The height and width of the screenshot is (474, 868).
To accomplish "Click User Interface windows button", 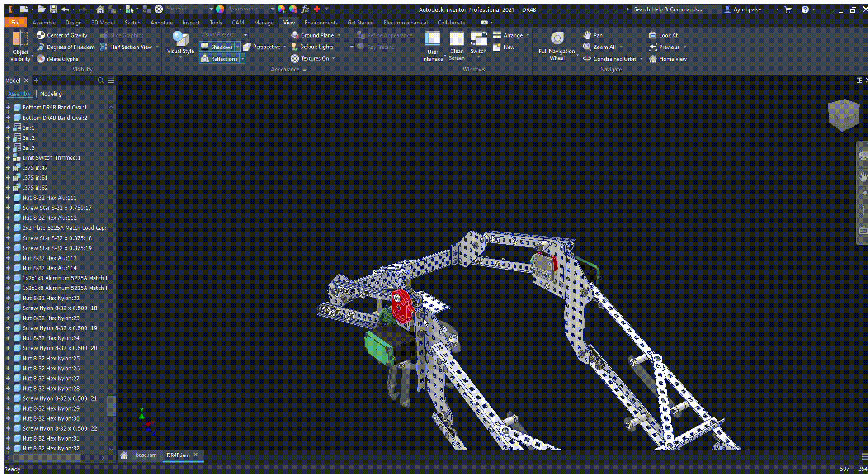I will pyautogui.click(x=433, y=46).
